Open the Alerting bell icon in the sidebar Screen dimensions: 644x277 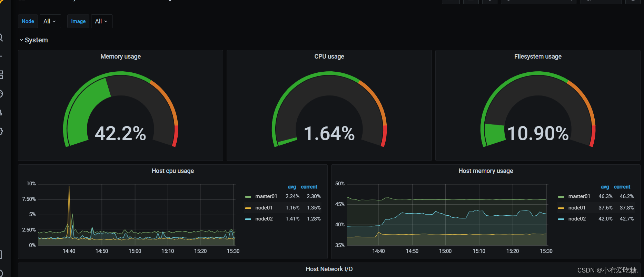[x=1, y=112]
